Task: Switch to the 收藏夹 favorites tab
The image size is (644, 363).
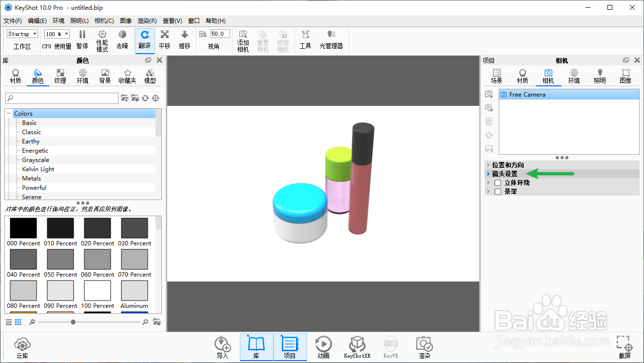Action: (x=127, y=77)
